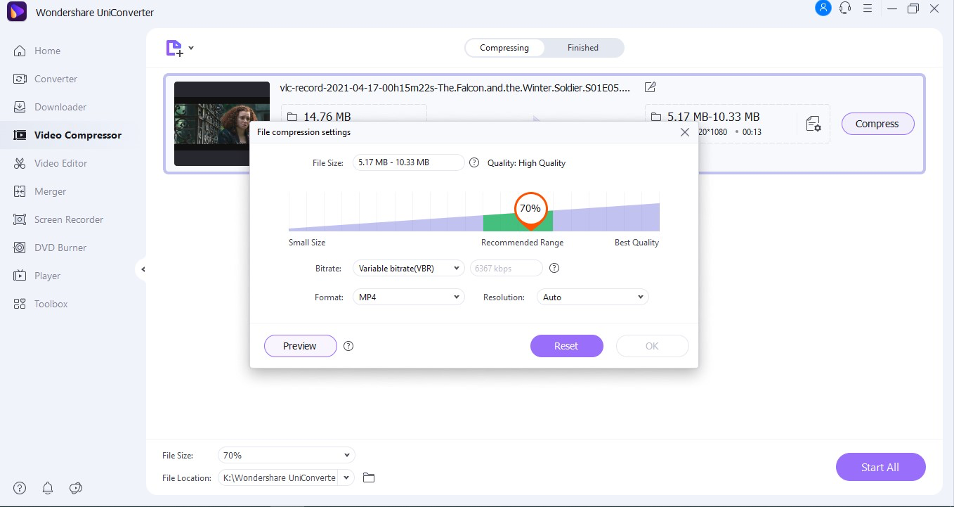Click the Preview button

(x=300, y=346)
